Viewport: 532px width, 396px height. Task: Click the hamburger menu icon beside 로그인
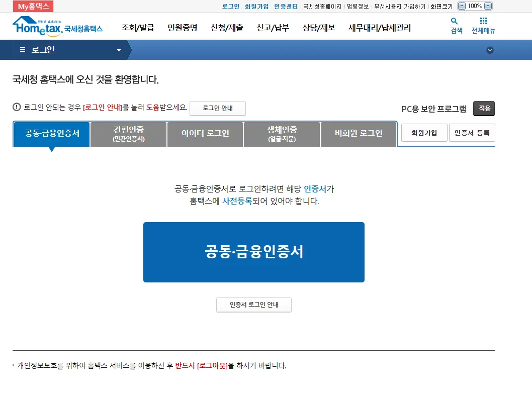[23, 50]
